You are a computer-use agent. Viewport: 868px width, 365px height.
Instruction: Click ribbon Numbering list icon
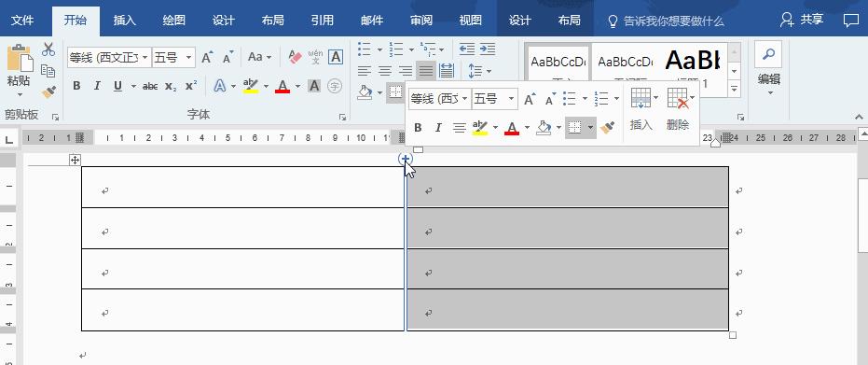(396, 49)
